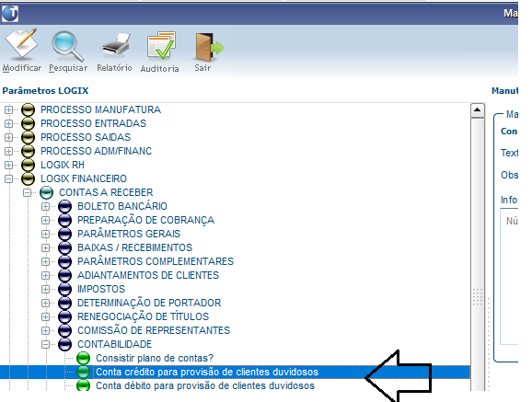Select the PARÂMETROS GERAIS tree item
Viewport: 532px width, 402px height.
(x=129, y=234)
